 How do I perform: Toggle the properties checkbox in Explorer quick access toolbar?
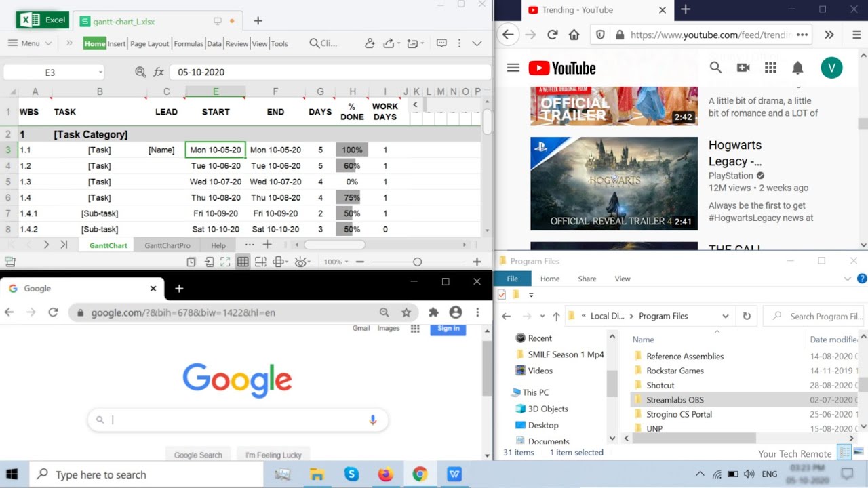pos(502,295)
